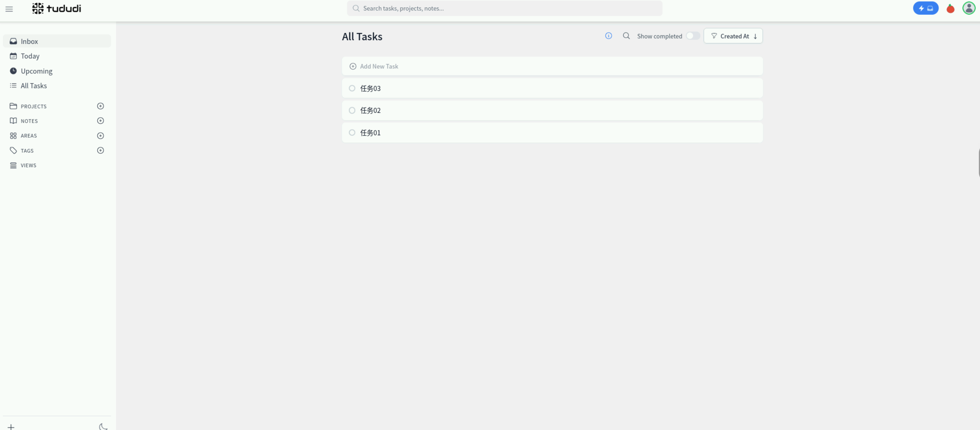Open task 任务03 details
Viewport: 980px width, 430px height.
click(x=552, y=88)
